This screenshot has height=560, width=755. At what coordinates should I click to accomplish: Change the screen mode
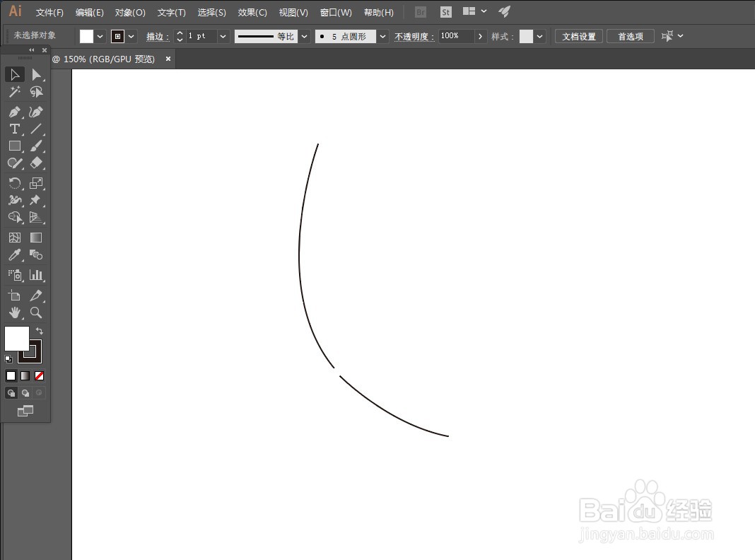[25, 411]
